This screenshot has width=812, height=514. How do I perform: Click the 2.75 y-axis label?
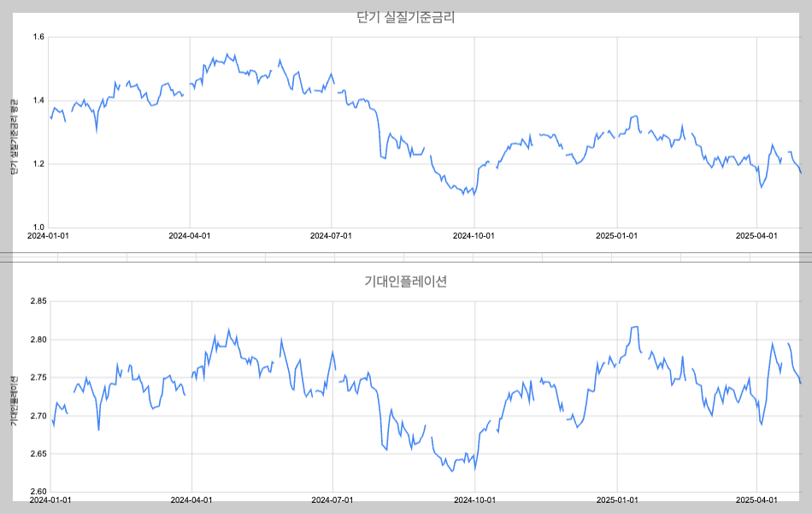click(38, 378)
